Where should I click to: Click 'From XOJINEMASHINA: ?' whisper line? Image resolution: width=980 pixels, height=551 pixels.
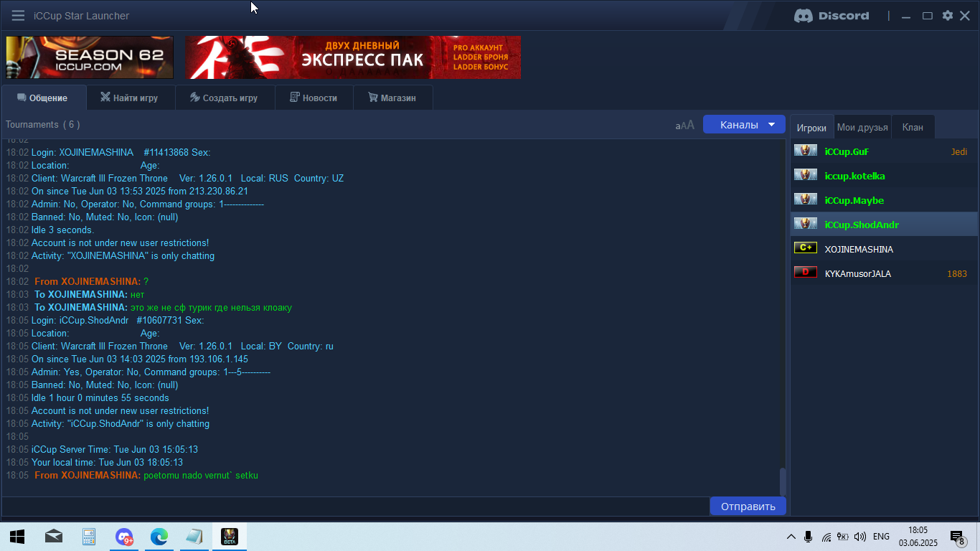click(91, 282)
